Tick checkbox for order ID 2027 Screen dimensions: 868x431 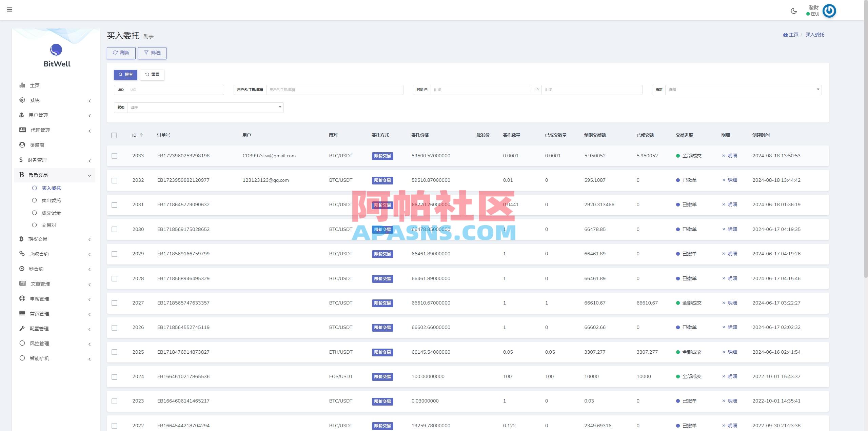point(115,303)
